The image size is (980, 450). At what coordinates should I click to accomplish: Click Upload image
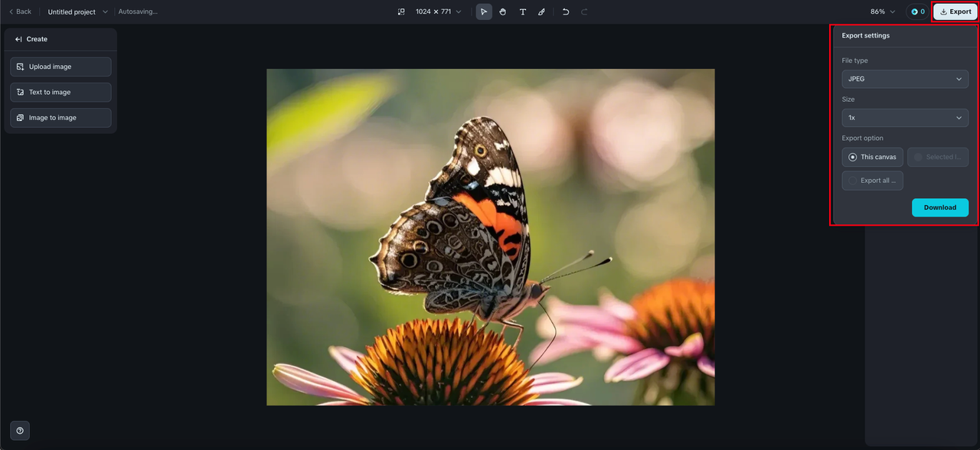60,67
